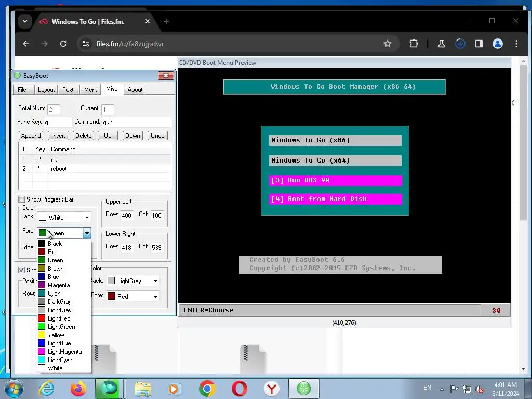Collapse the Fore color dropdown arrow

(x=87, y=233)
